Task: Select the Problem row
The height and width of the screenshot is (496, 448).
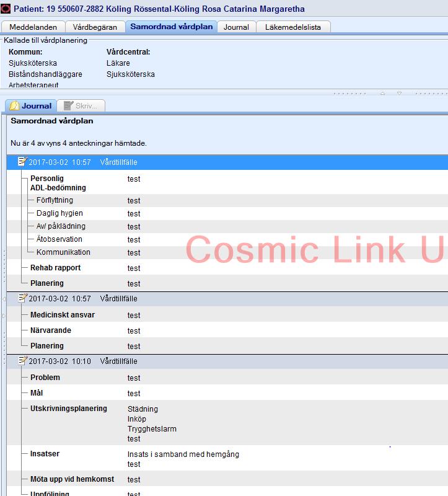Action: tap(227, 378)
